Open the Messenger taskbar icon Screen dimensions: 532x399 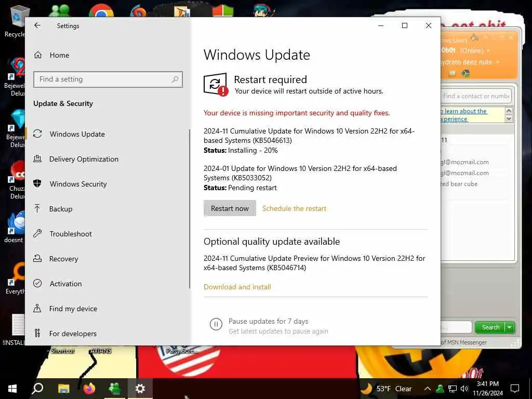(x=115, y=389)
